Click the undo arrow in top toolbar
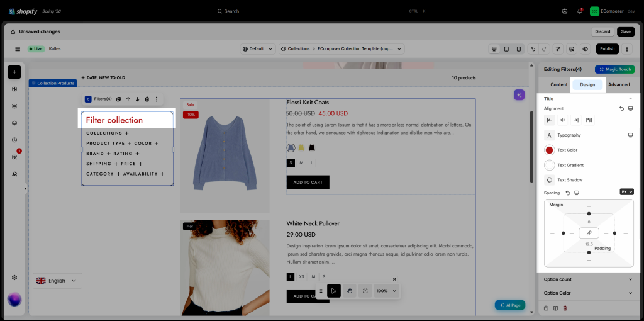Viewport: 644px width, 321px height. pyautogui.click(x=533, y=49)
